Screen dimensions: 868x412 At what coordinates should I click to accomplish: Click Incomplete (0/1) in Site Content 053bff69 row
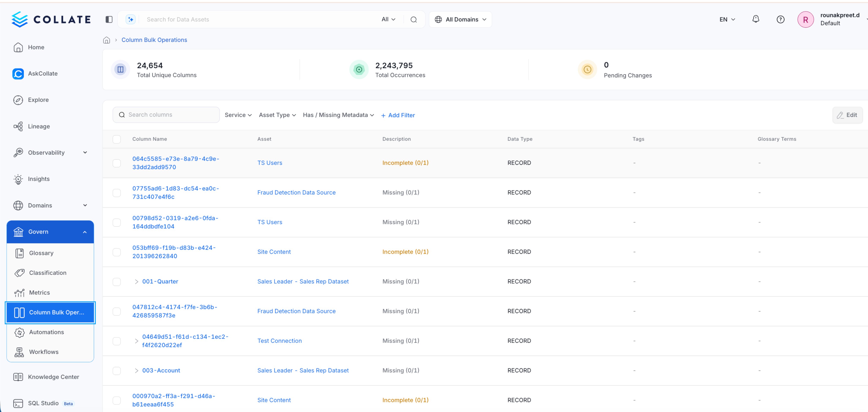click(x=405, y=252)
